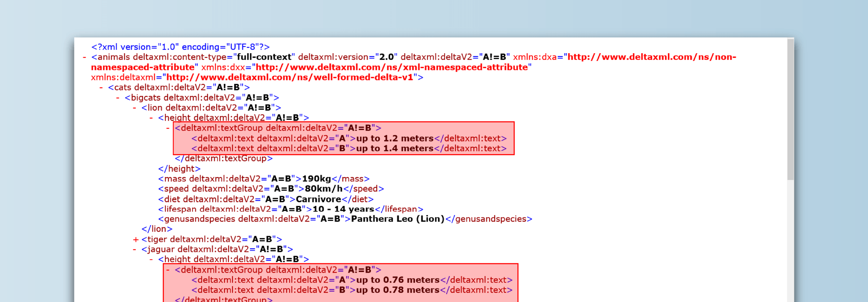The image size is (868, 302).
Task: Click the Panthera Leo (Lion) text
Action: coord(398,219)
